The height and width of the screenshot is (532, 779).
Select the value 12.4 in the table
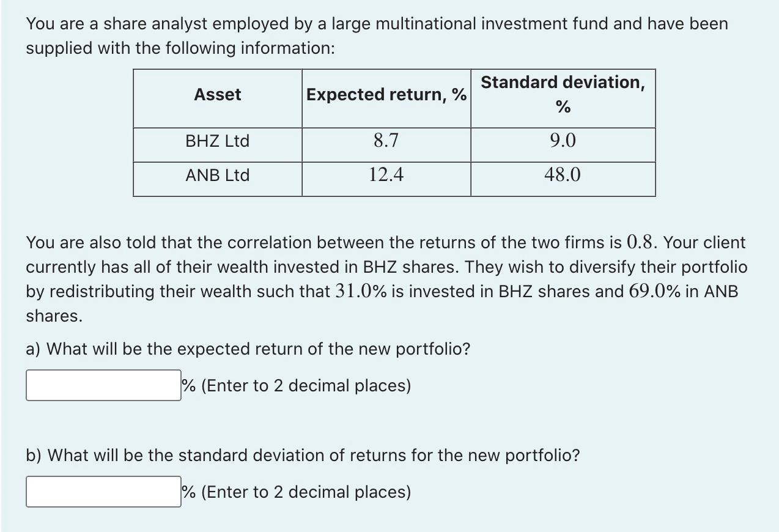(386, 175)
